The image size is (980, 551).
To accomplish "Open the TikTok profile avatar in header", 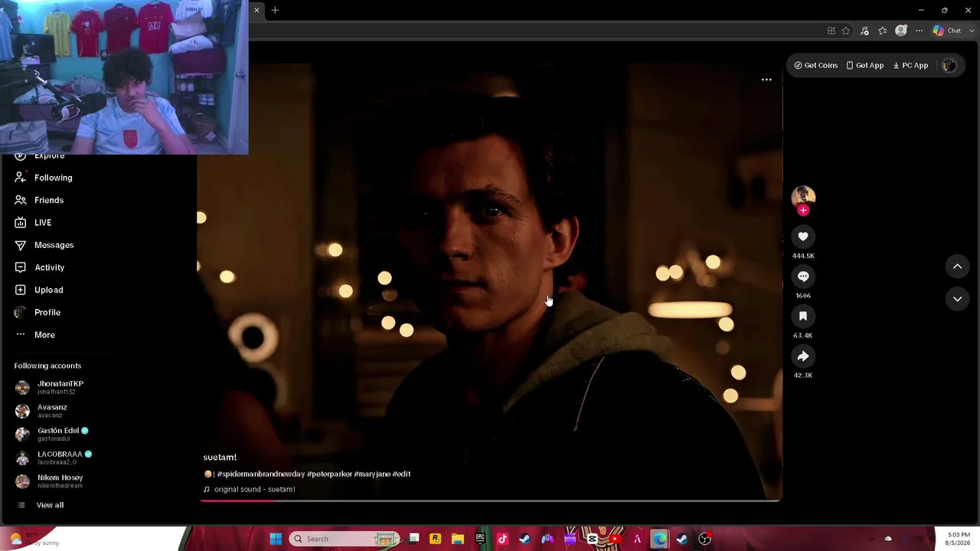I will pyautogui.click(x=949, y=65).
